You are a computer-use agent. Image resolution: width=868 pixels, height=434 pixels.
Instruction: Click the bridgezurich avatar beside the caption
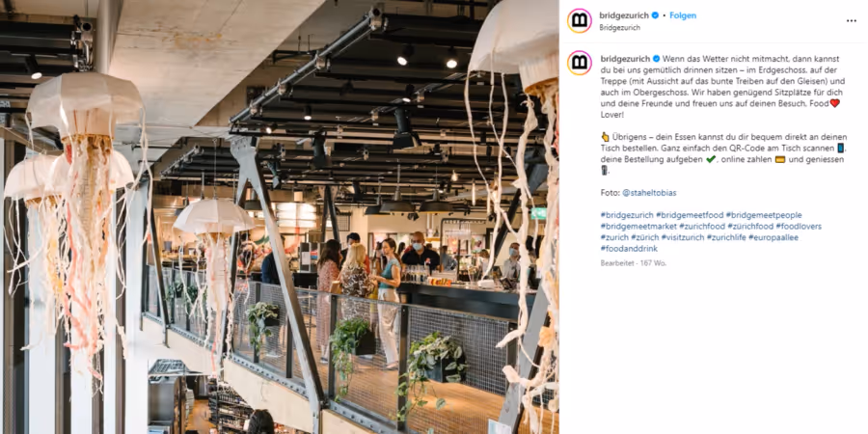click(580, 63)
